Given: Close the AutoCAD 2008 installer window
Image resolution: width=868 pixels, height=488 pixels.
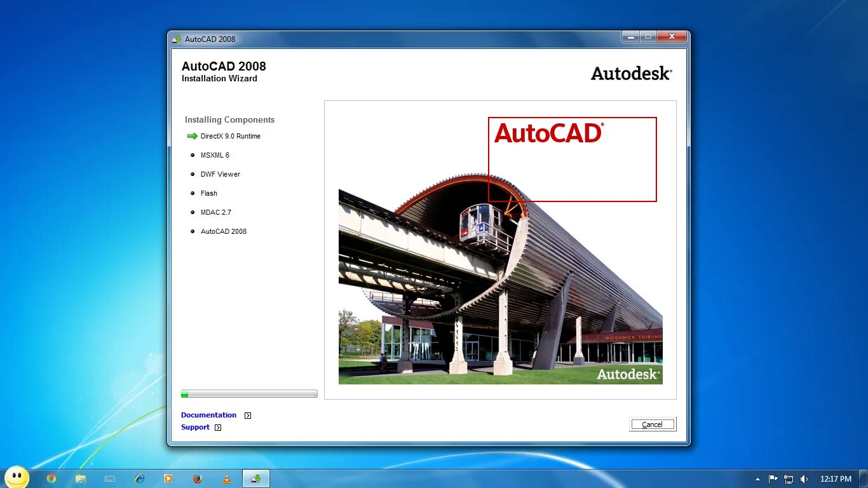Looking at the screenshot, I should coord(671,37).
